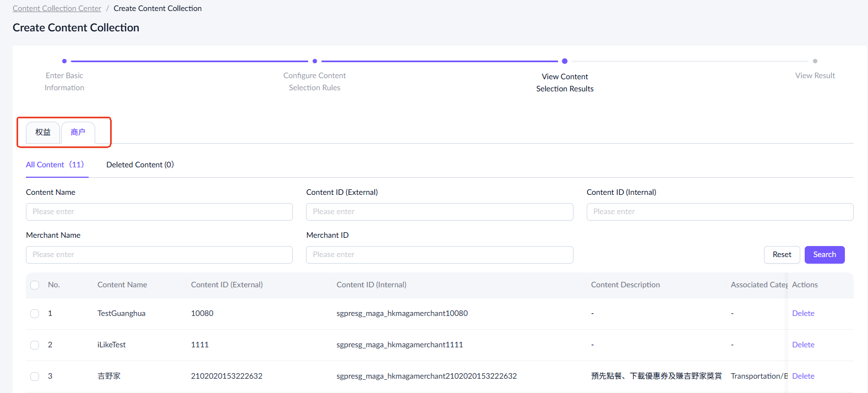Focus the Content Name input field
Viewport: 868px width, 393px height.
pos(159,212)
